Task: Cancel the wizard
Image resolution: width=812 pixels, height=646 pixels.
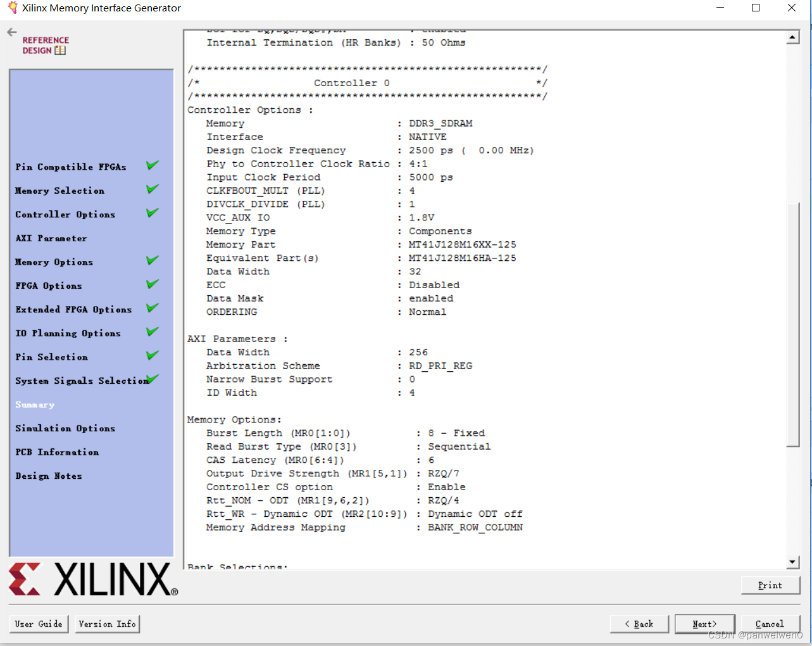Action: pos(770,624)
